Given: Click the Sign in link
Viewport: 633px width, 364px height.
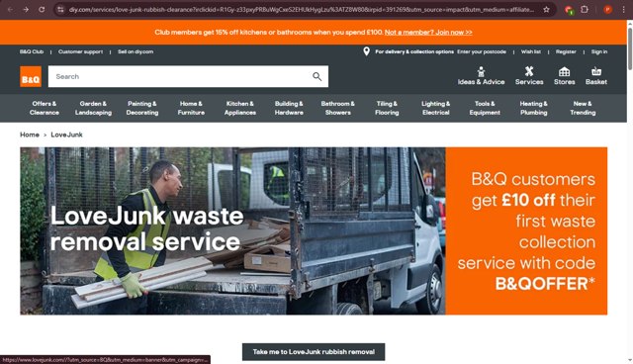Looking at the screenshot, I should (x=599, y=51).
